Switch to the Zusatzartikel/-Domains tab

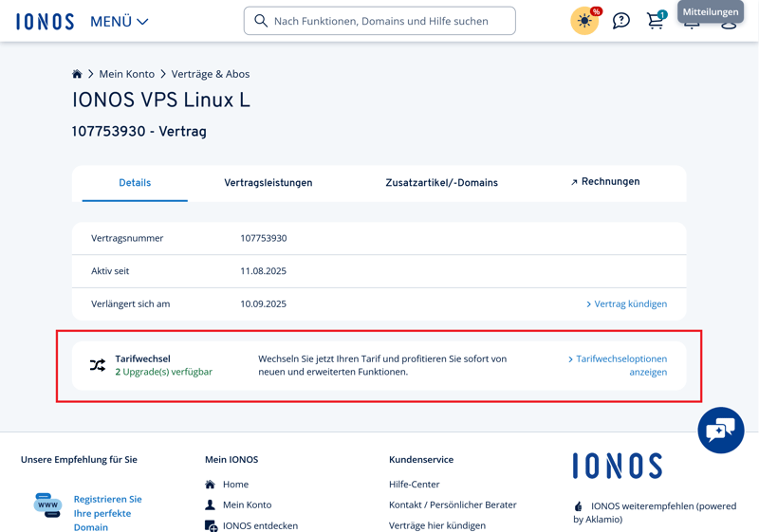point(441,183)
